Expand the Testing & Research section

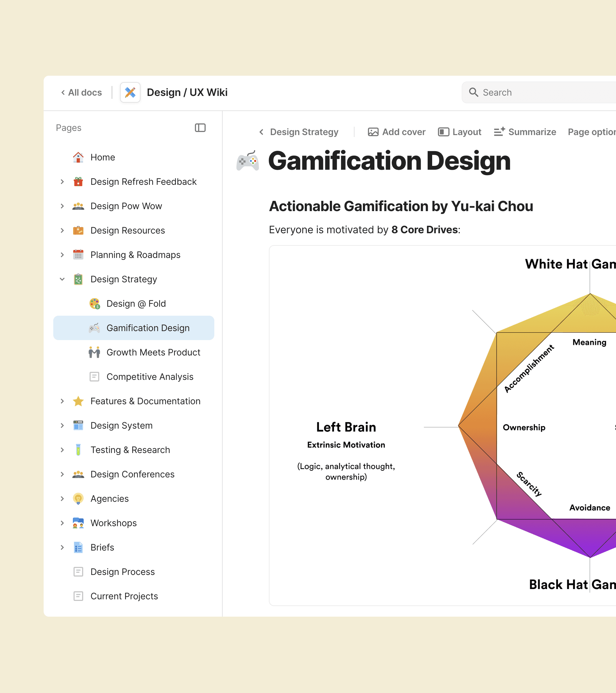tap(62, 450)
